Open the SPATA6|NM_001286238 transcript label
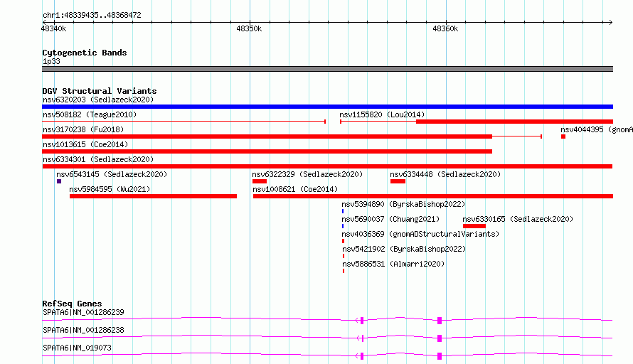633x364 pixels. click(83, 330)
